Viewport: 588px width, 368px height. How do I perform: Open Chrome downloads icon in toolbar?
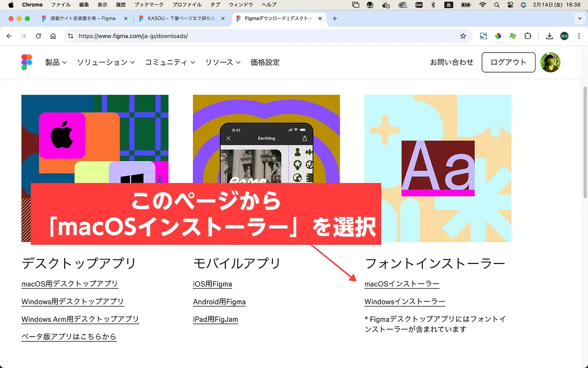tap(549, 36)
